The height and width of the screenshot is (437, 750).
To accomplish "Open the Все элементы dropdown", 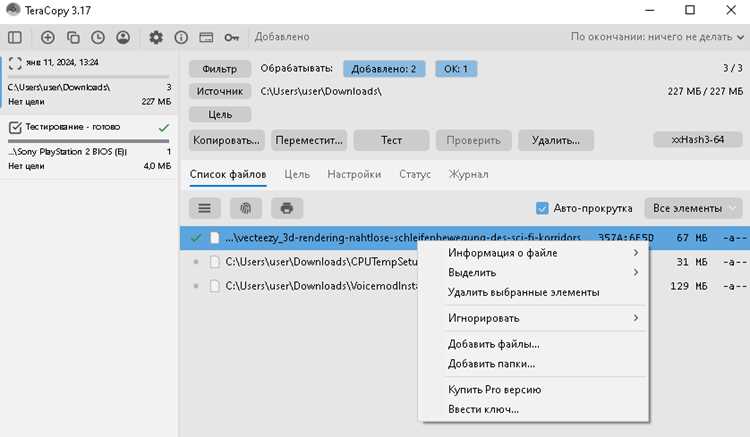I will point(693,208).
